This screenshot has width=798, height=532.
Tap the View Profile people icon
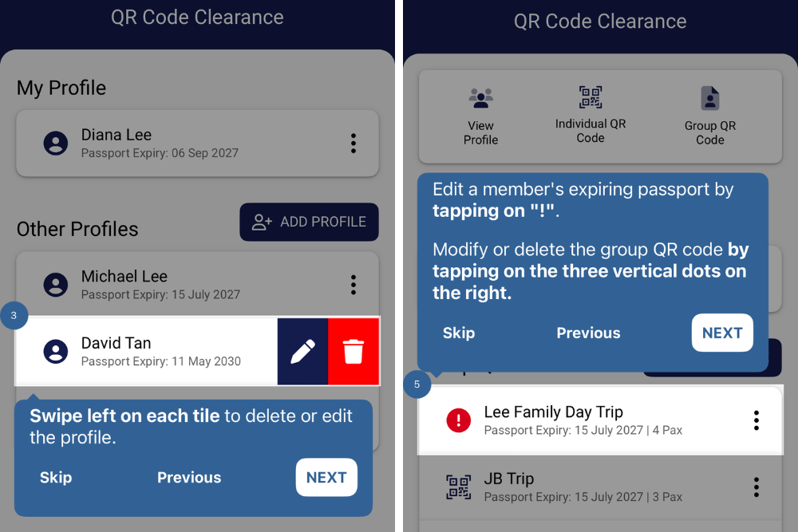pos(480,98)
